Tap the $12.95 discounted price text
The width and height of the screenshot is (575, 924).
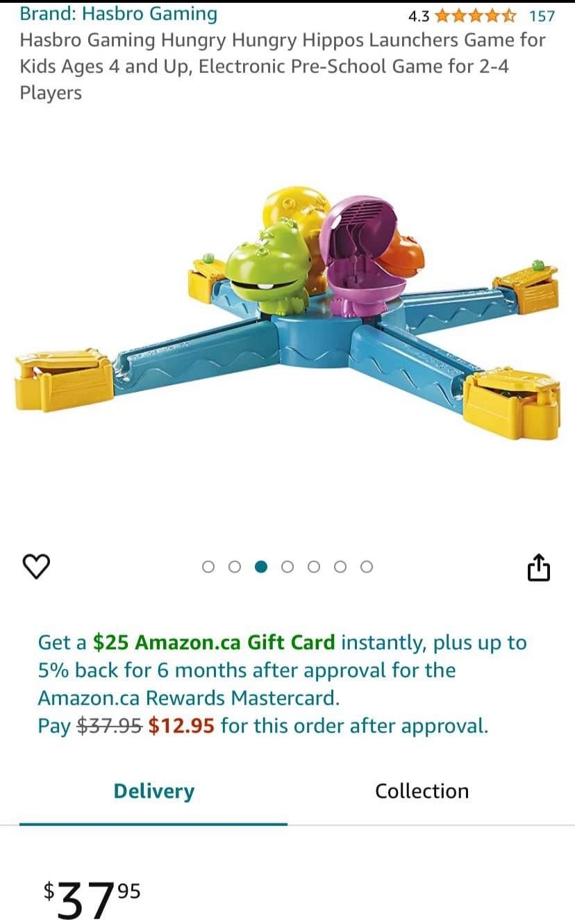(181, 726)
